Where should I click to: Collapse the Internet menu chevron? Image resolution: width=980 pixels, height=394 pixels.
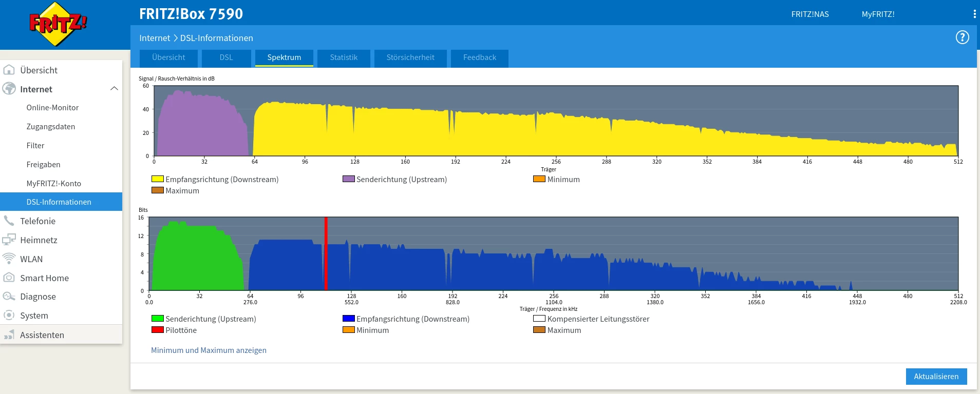pyautogui.click(x=114, y=89)
